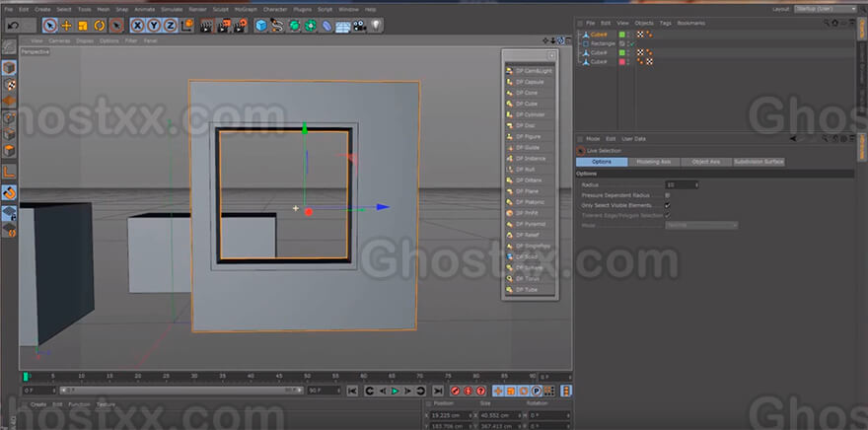Click the Position X value field
868x430 pixels.
pos(452,415)
